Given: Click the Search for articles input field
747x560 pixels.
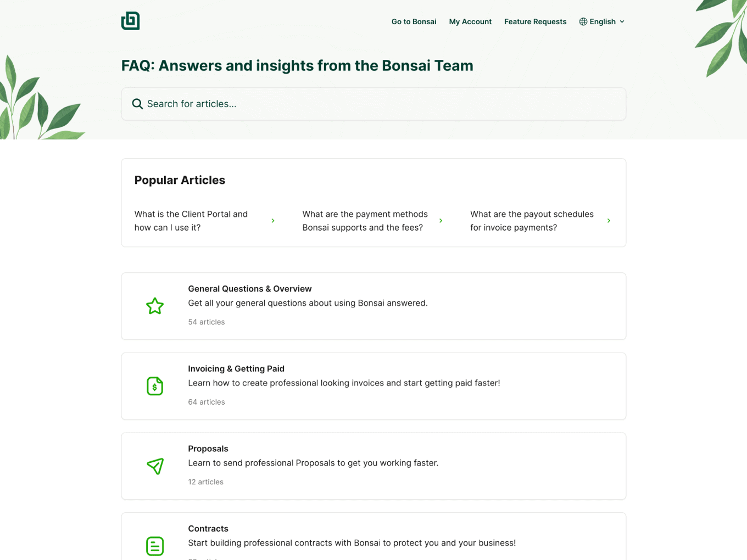Looking at the screenshot, I should click(374, 104).
